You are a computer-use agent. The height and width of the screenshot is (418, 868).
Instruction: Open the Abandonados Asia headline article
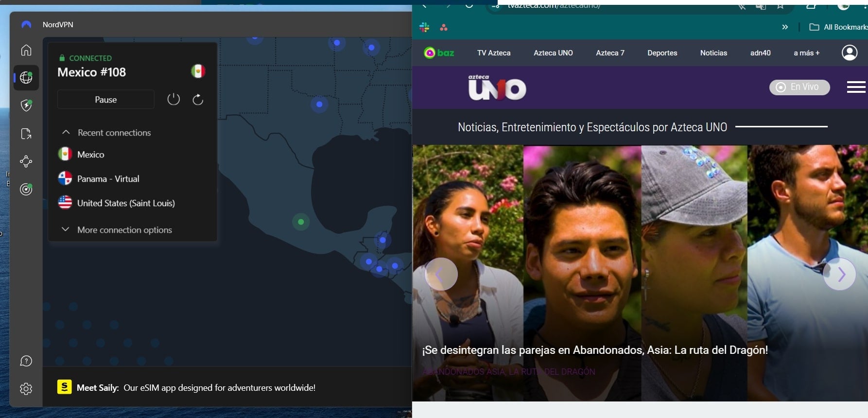click(x=595, y=350)
